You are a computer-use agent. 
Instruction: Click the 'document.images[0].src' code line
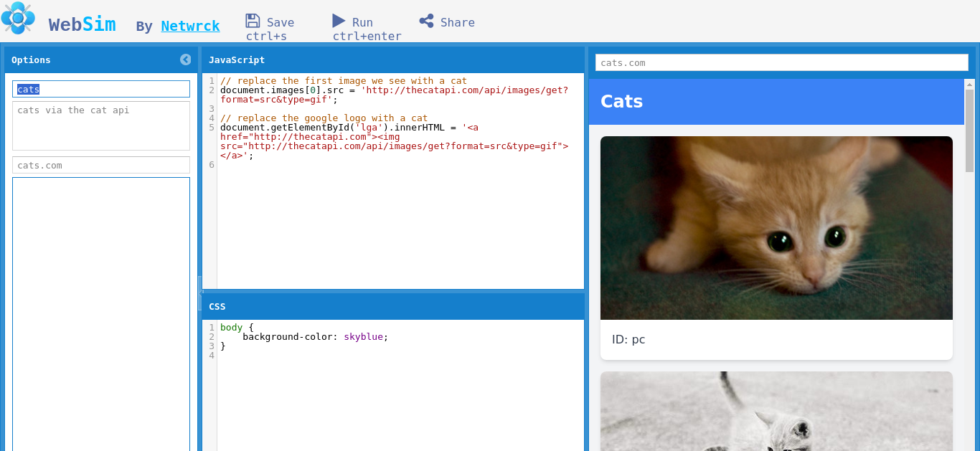tap(395, 95)
